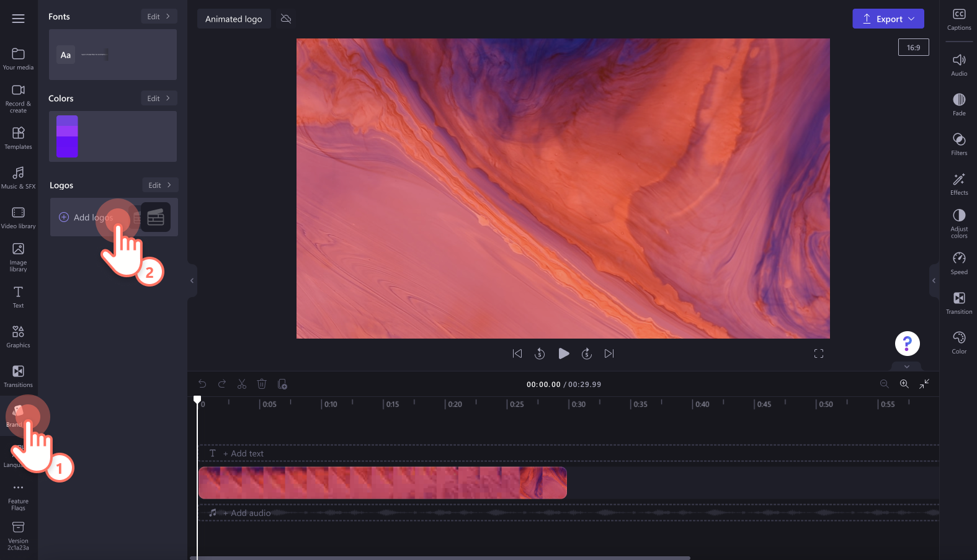
Task: Open the Transition properties panel
Action: coord(959,303)
